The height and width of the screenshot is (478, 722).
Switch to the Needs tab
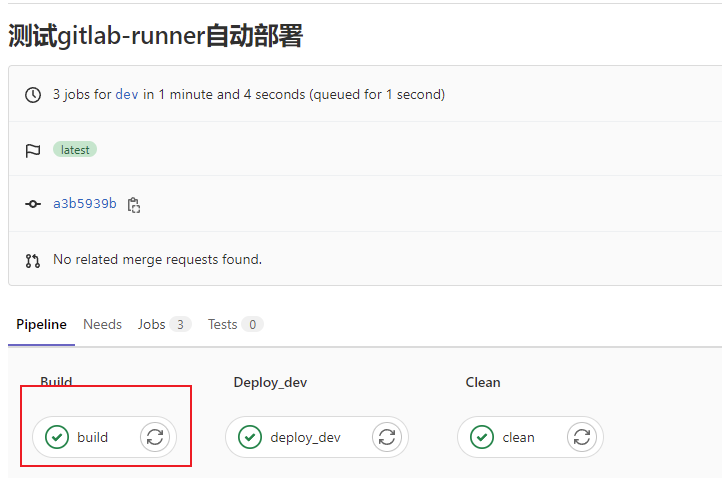click(x=102, y=324)
